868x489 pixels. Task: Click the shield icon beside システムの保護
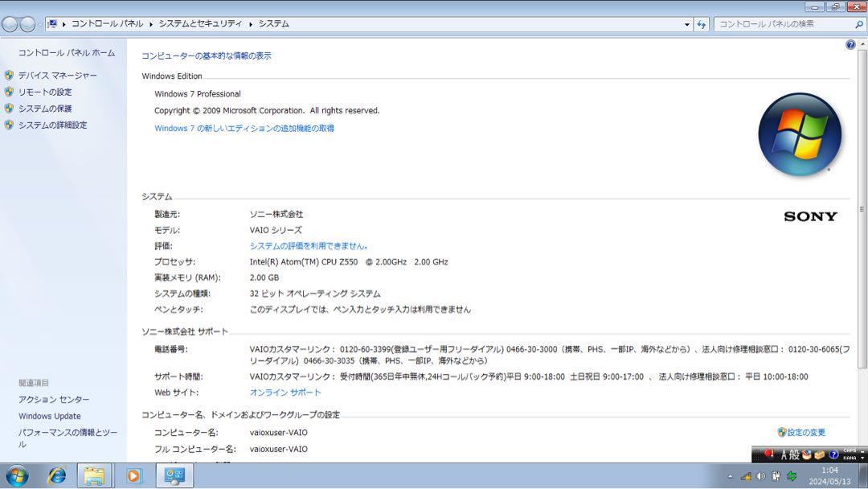tap(9, 109)
